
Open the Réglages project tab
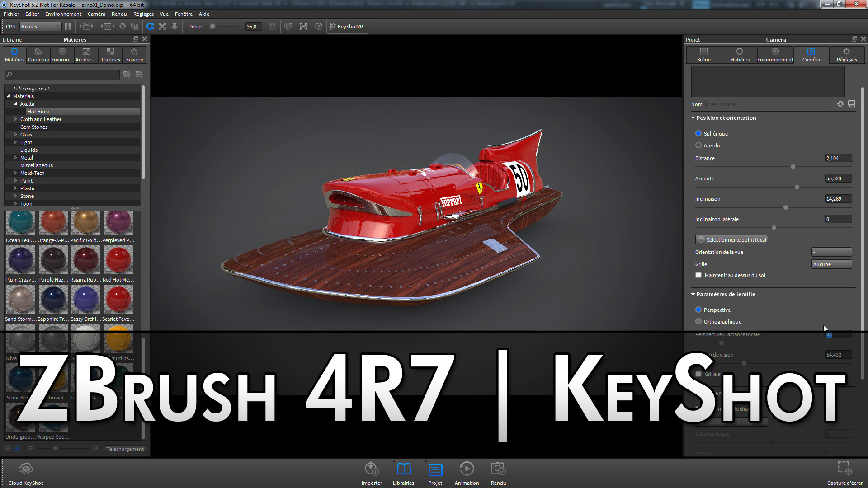[x=846, y=55]
